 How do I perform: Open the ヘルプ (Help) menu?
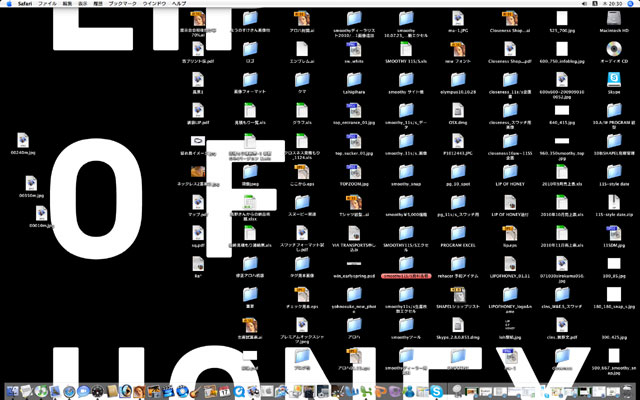(x=178, y=5)
